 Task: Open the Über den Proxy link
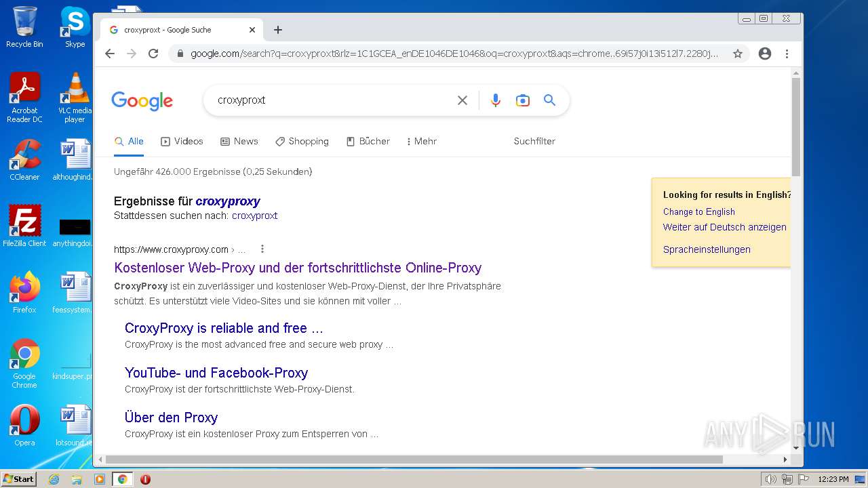[171, 418]
